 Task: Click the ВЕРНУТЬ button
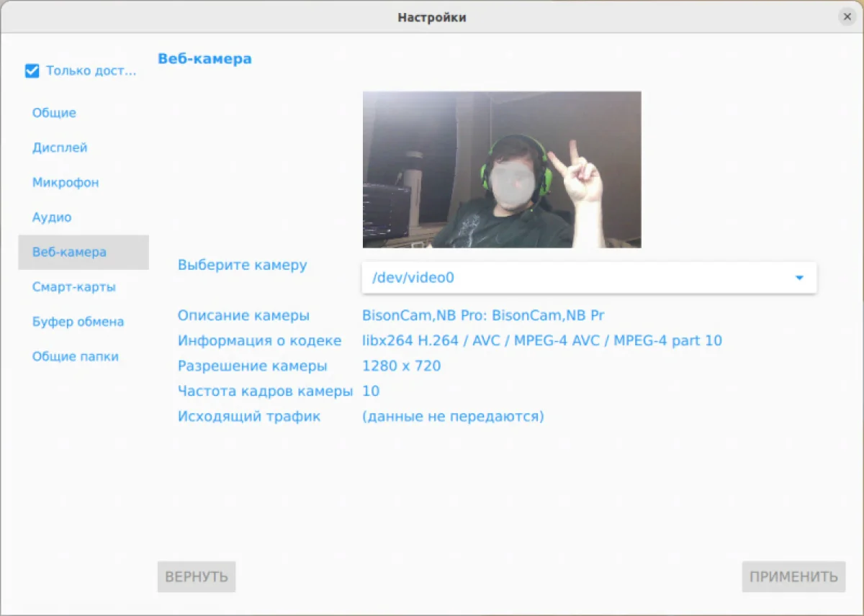click(197, 576)
